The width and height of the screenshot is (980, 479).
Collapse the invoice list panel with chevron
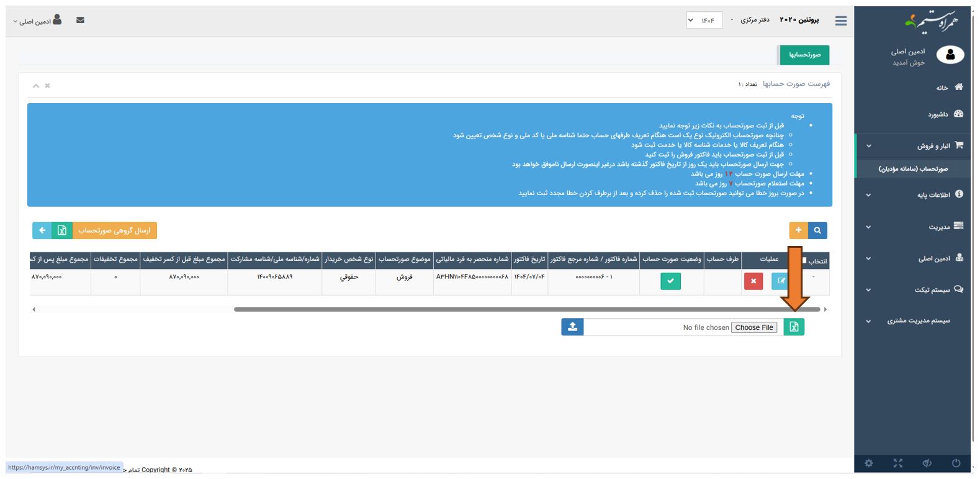(x=36, y=86)
